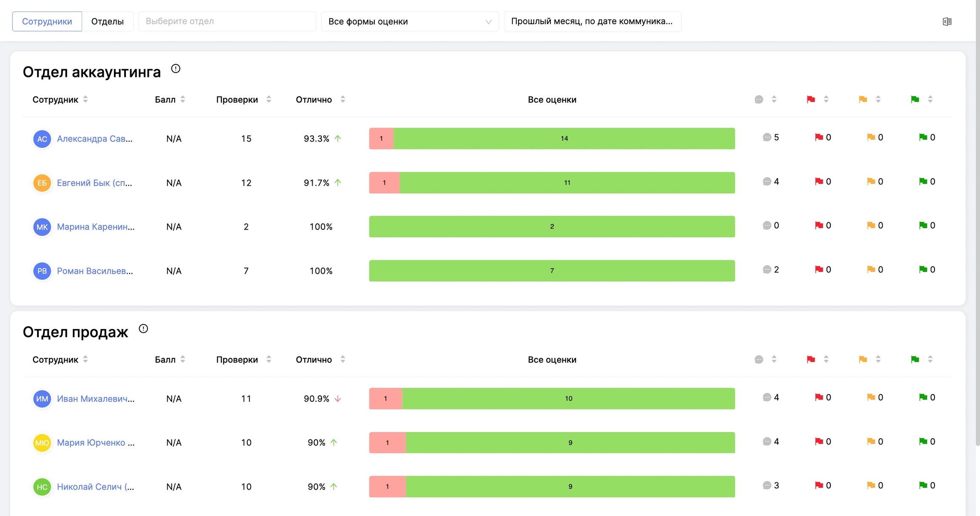
Task: Sort Отдел аккаунтинга by Балл column
Action: click(183, 99)
